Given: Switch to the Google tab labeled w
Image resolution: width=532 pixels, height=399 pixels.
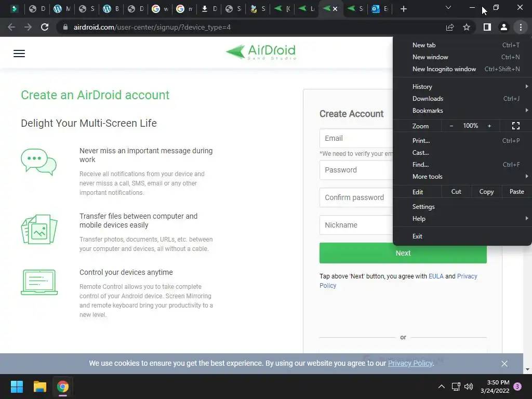Looking at the screenshot, I should [160, 9].
